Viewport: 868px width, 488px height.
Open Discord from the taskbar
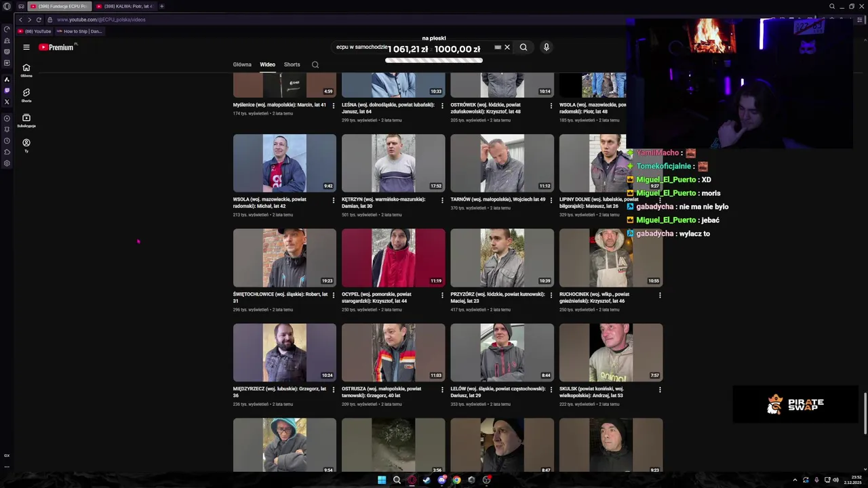click(441, 480)
